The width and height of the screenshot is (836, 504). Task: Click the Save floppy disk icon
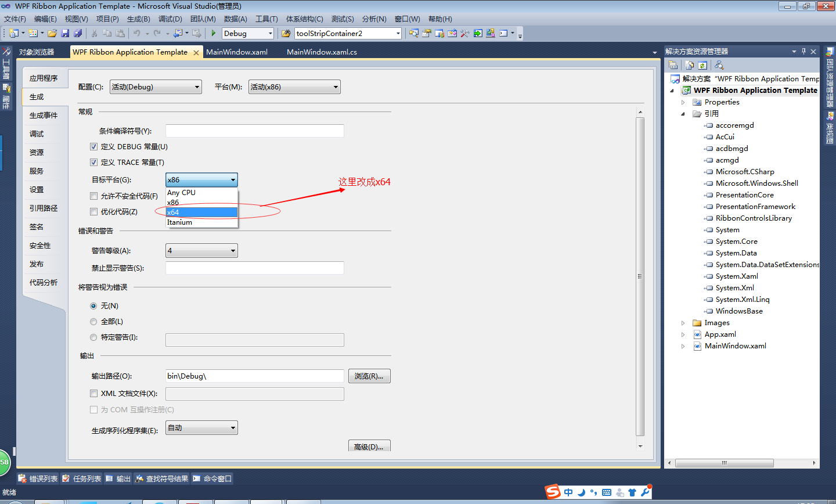coord(65,33)
